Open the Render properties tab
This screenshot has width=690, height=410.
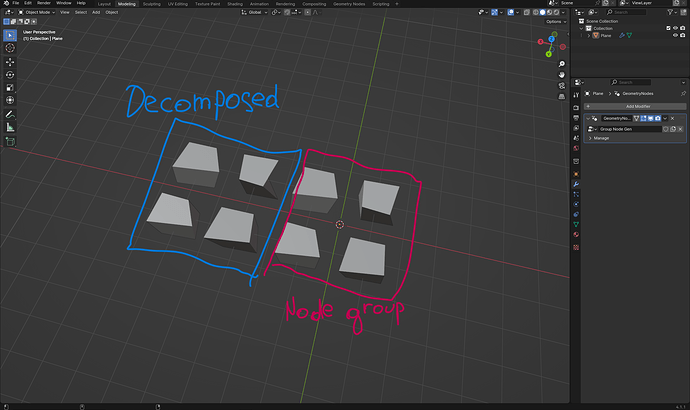[576, 108]
